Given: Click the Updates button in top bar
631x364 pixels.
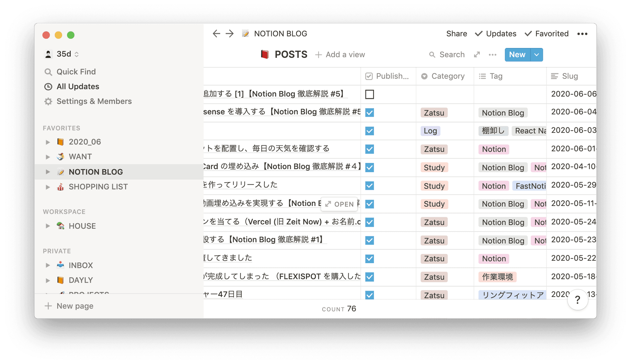Looking at the screenshot, I should [x=496, y=34].
